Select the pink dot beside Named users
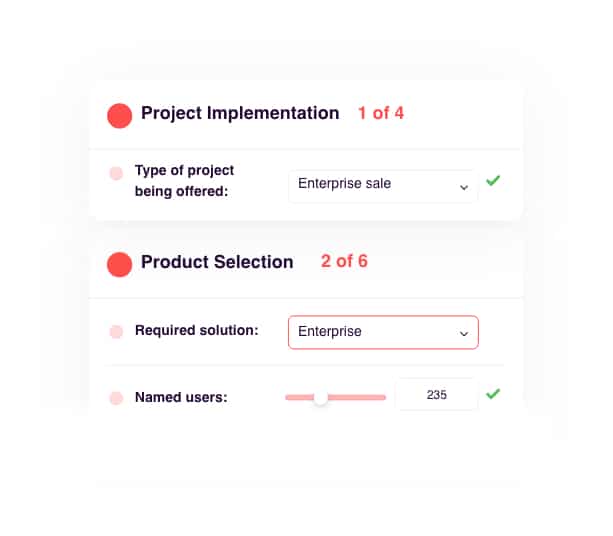 (x=116, y=398)
